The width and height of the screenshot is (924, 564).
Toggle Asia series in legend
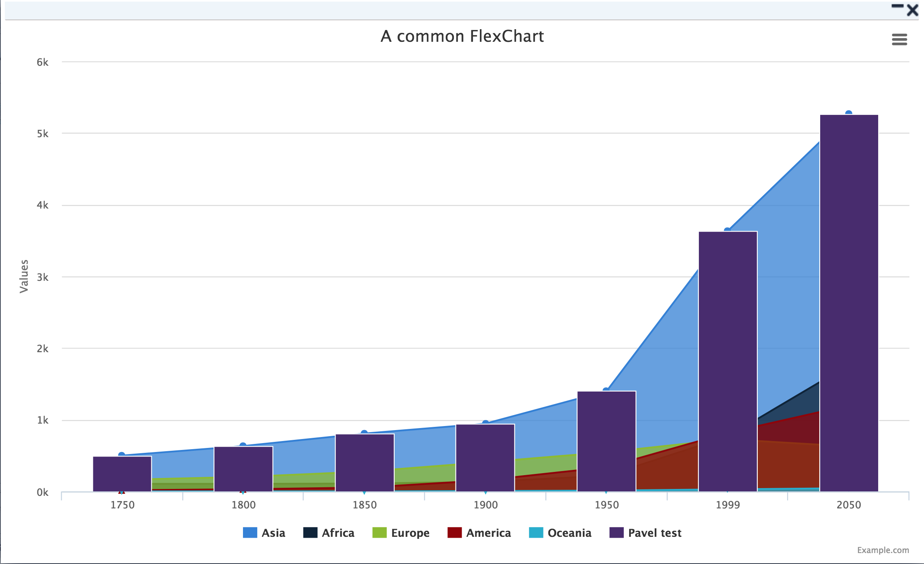(x=273, y=533)
